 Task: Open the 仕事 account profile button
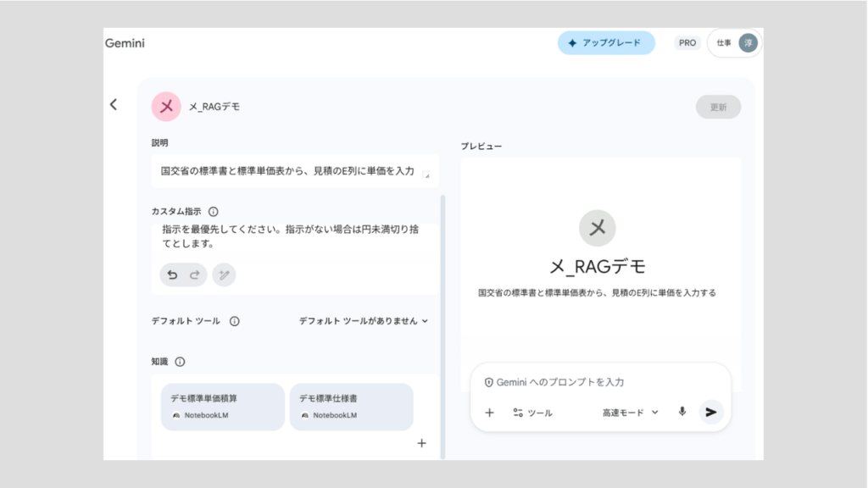pos(734,42)
